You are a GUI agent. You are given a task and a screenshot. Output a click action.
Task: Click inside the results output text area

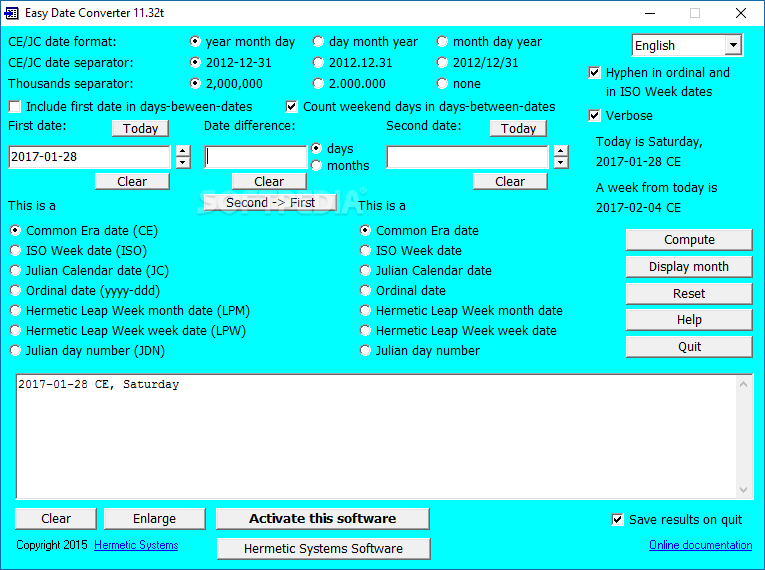377,437
